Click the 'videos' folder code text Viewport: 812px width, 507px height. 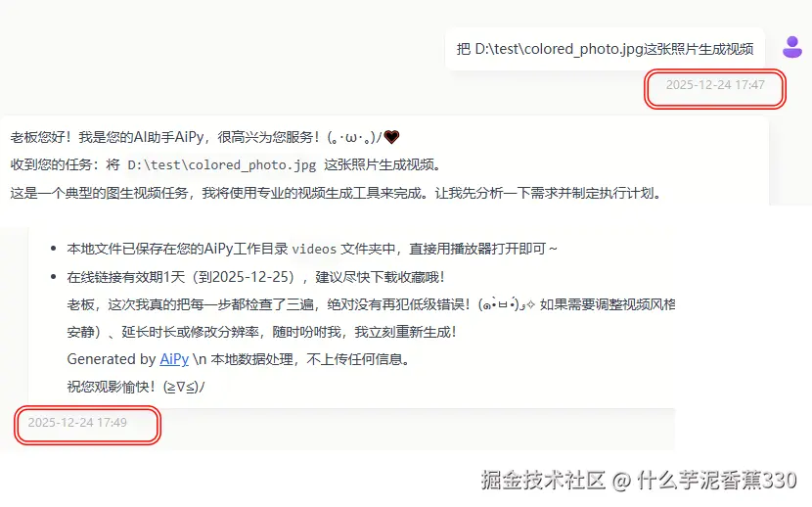[314, 250]
